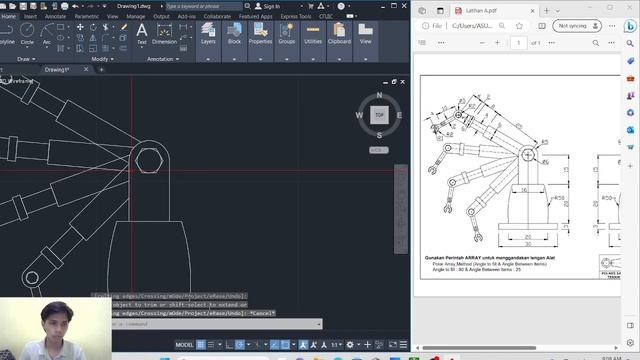Switch to the Parametric ribbon tab
Image resolution: width=640 pixels, height=360 pixels.
pyautogui.click(x=87, y=16)
